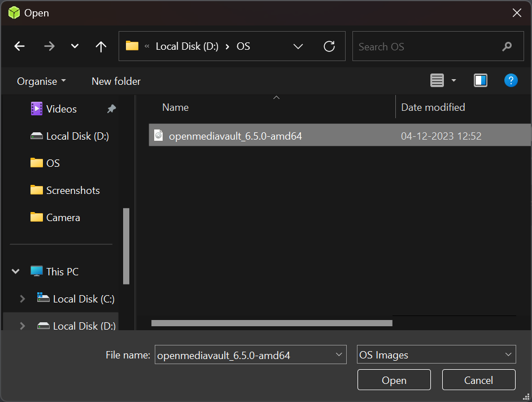Click the up one level arrow
The width and height of the screenshot is (532, 402).
pos(101,46)
